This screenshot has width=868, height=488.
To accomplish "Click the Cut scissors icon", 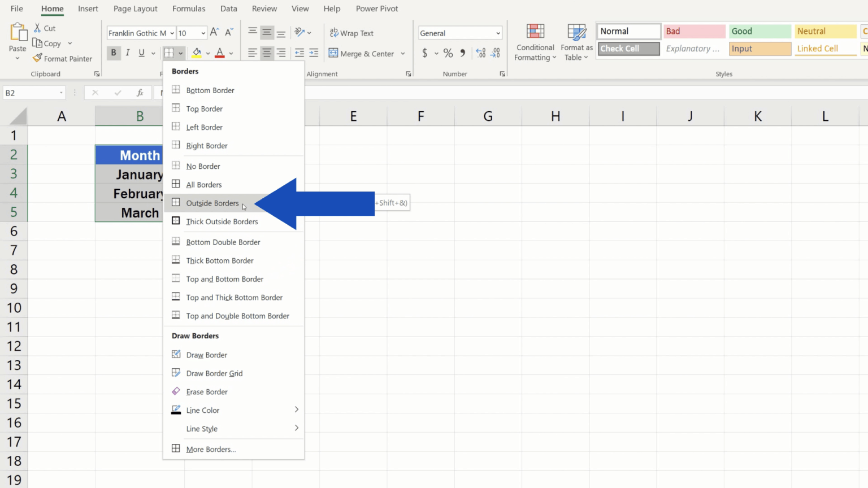I will tap(37, 28).
